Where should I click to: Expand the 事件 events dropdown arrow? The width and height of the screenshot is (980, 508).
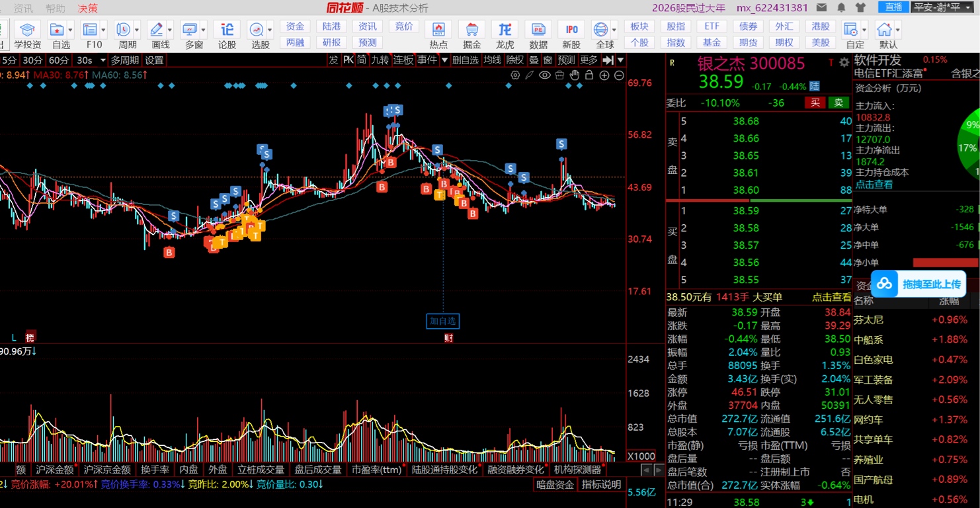[445, 60]
